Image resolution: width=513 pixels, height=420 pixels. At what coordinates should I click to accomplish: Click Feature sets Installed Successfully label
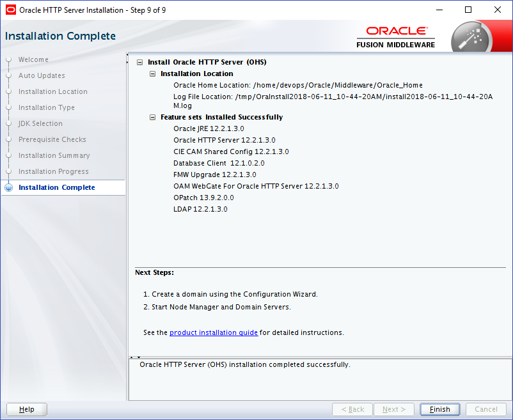point(221,118)
